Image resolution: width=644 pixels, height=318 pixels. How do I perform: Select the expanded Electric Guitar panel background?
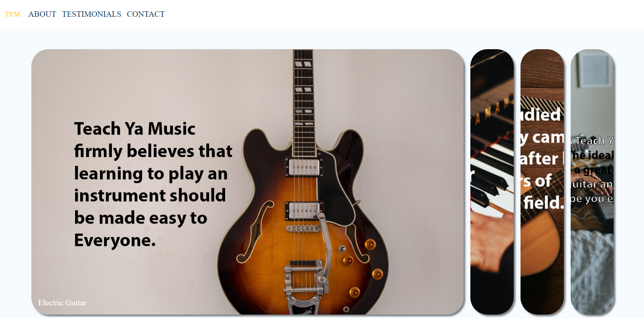coord(247,182)
